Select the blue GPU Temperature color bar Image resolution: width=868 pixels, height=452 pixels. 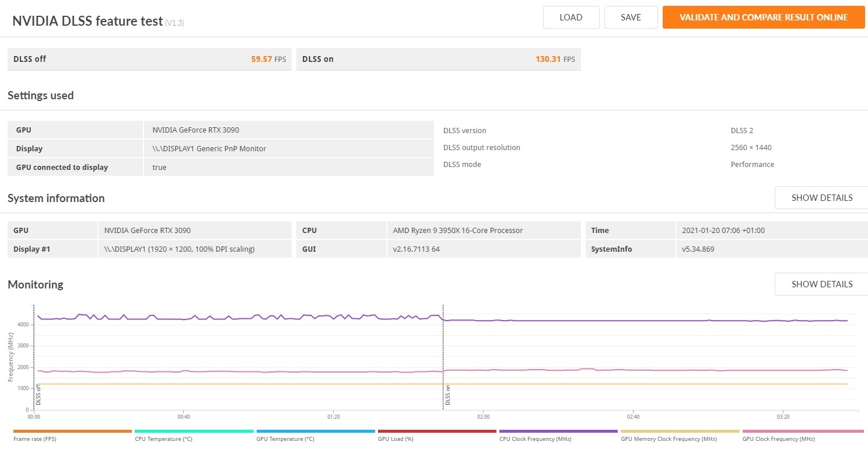(x=316, y=432)
